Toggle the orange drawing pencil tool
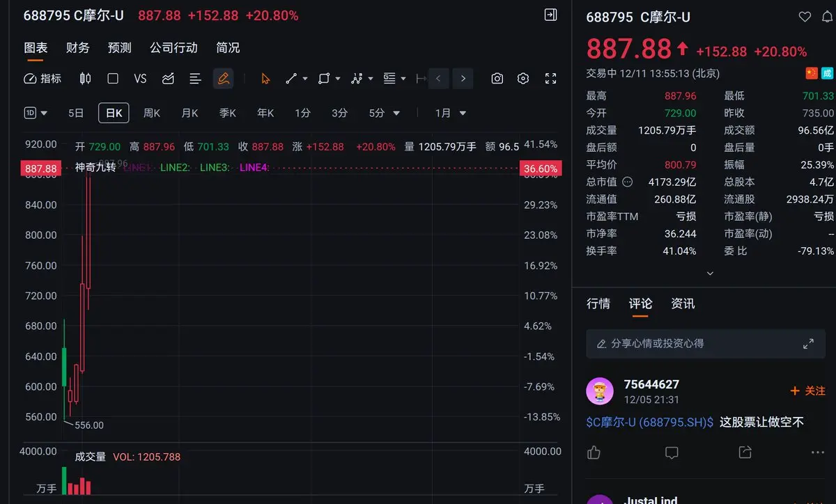 click(x=224, y=79)
